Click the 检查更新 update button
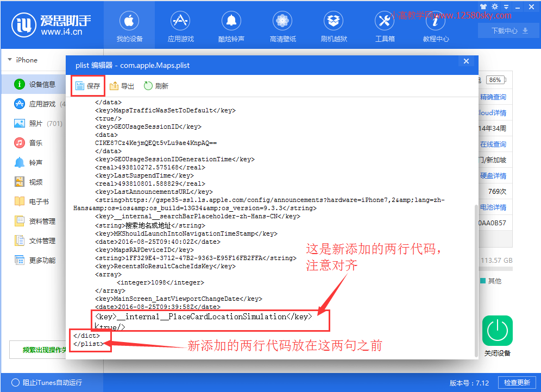The height and width of the screenshot is (392, 541). 517,383
